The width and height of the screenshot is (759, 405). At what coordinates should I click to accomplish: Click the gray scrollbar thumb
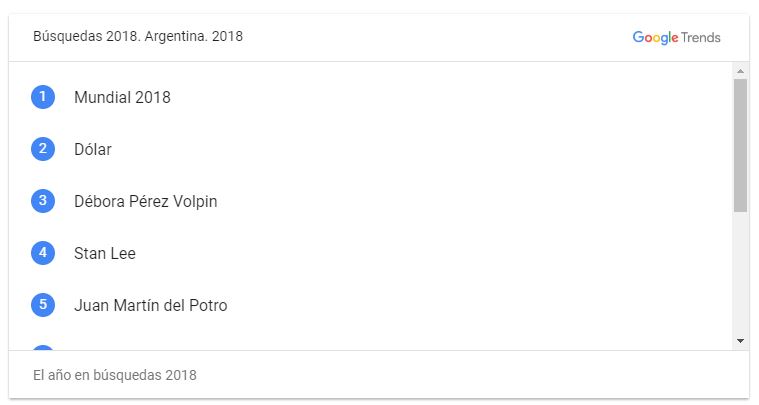[740, 145]
